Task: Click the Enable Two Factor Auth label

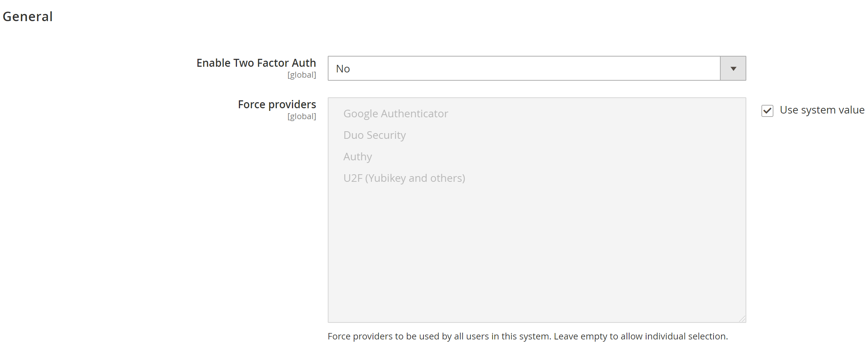Action: [x=256, y=63]
